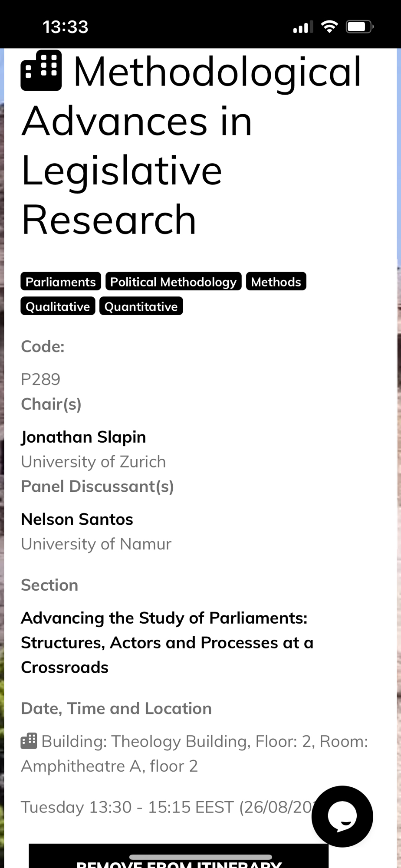Tap the Methods tag

pyautogui.click(x=276, y=282)
